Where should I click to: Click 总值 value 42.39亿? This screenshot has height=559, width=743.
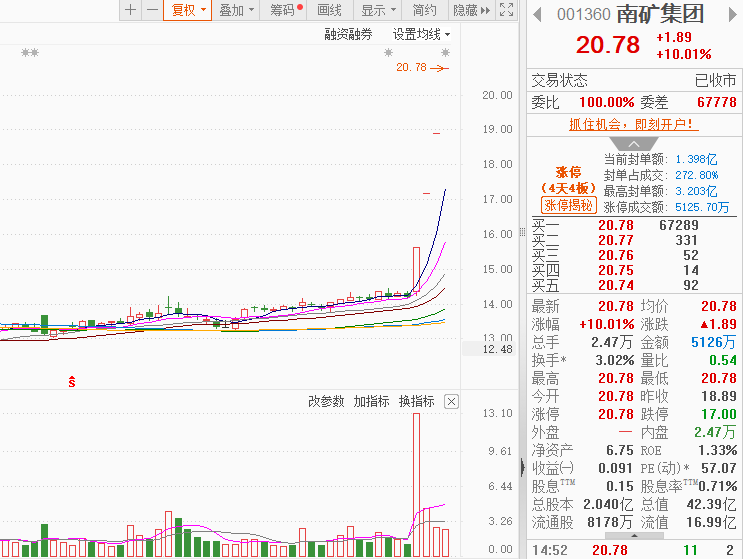(x=712, y=504)
